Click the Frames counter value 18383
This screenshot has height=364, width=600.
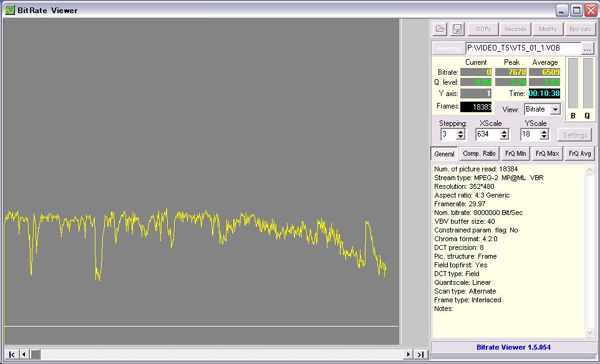476,107
